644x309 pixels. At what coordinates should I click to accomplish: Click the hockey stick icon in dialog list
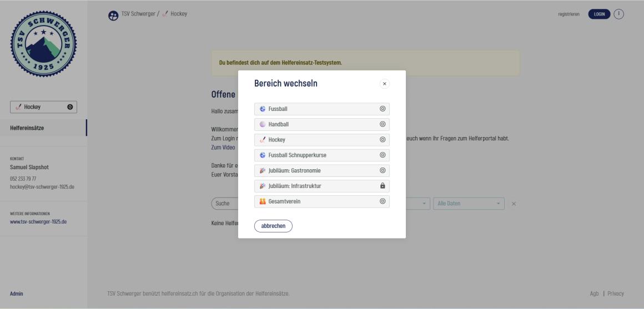point(263,140)
